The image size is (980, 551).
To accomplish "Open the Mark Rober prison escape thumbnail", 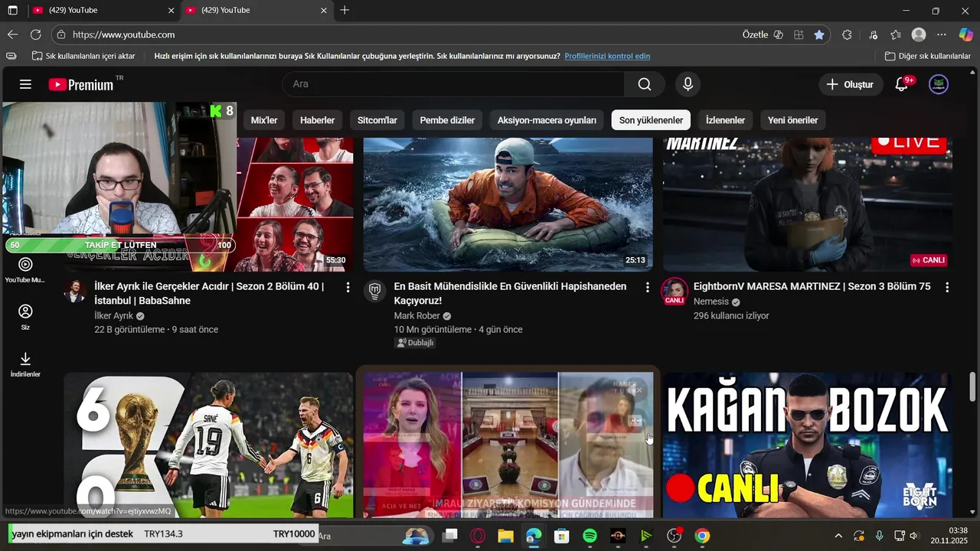I will coord(508,204).
